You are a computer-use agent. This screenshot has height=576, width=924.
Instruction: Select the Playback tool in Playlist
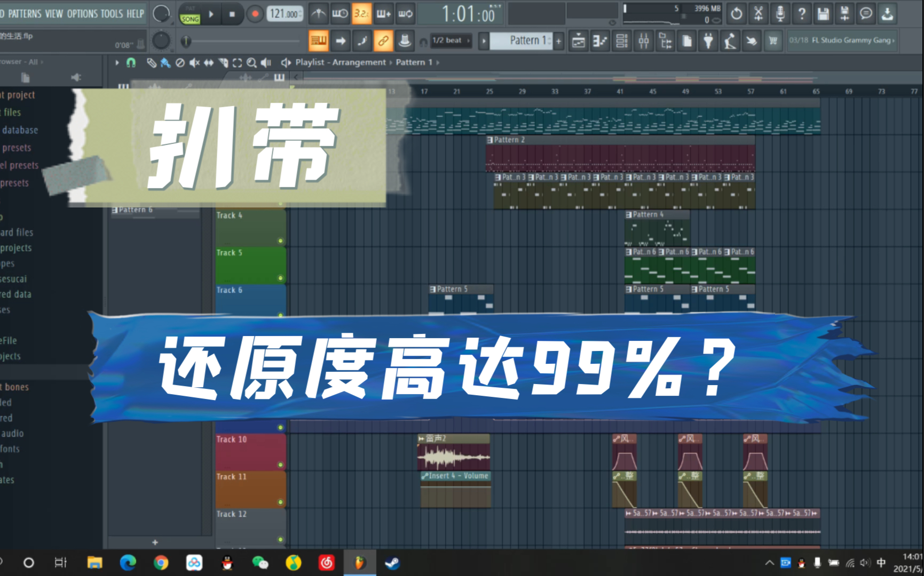[266, 63]
